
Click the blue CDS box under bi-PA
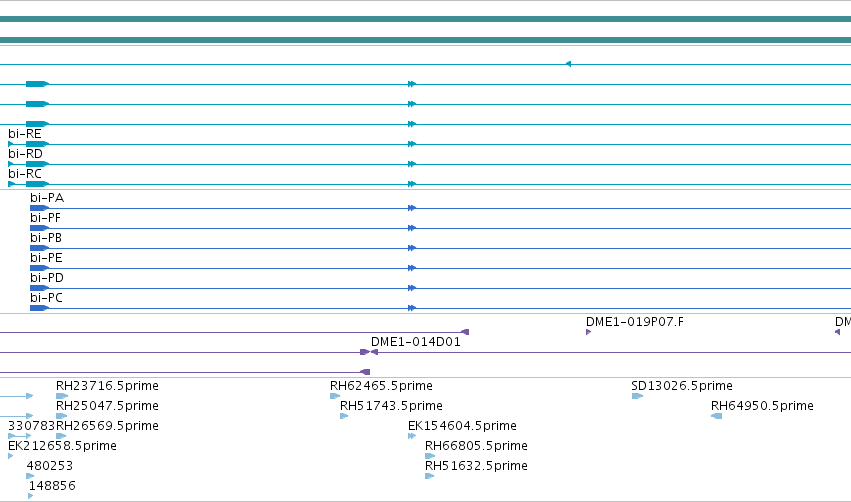click(39, 208)
